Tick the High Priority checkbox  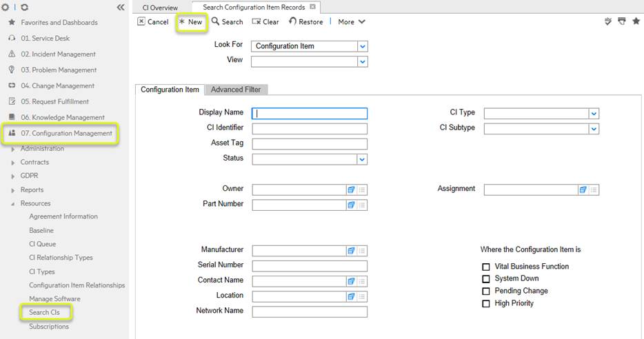click(x=486, y=304)
